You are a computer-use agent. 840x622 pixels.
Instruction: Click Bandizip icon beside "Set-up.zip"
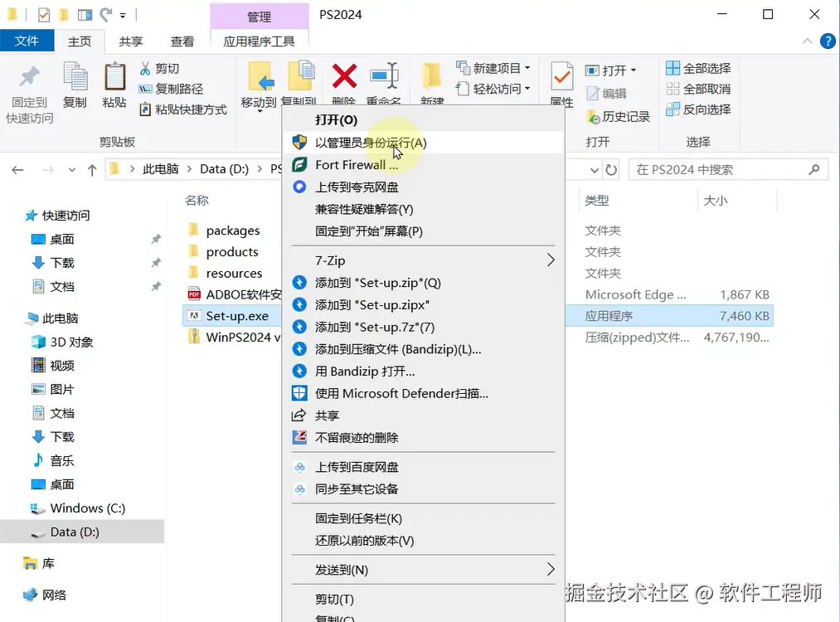[x=299, y=282]
